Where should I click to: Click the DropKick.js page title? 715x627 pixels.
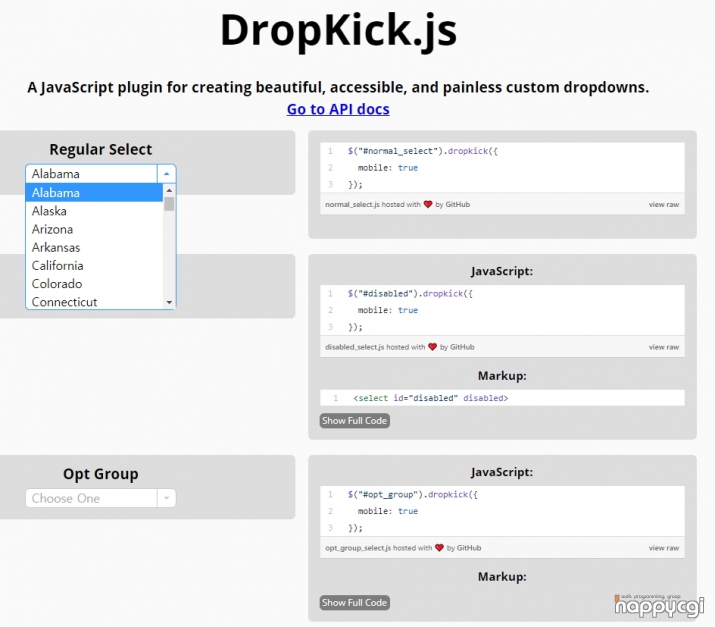pos(338,30)
